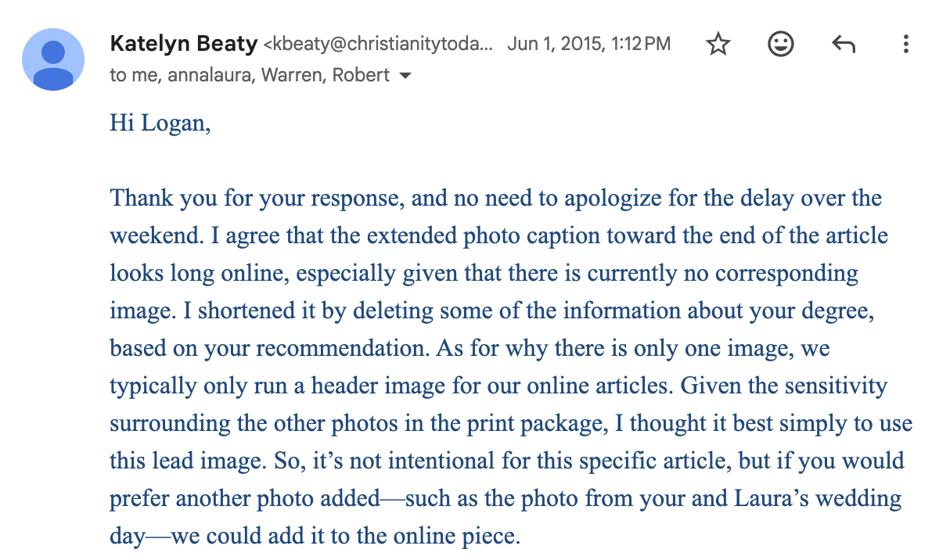This screenshot has width=939, height=560.
Task: Click the Jun 1, 2015 timestamp
Action: point(588,44)
